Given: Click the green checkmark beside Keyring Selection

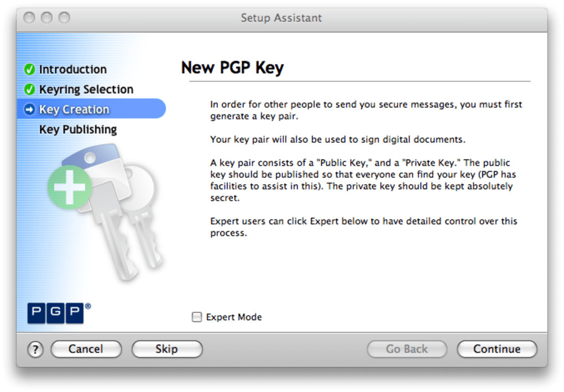Looking at the screenshot, I should point(30,90).
